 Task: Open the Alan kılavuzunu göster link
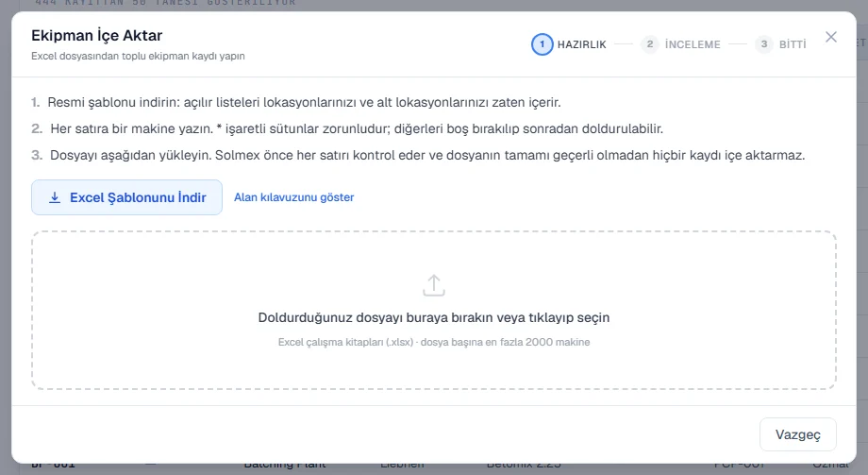(294, 197)
